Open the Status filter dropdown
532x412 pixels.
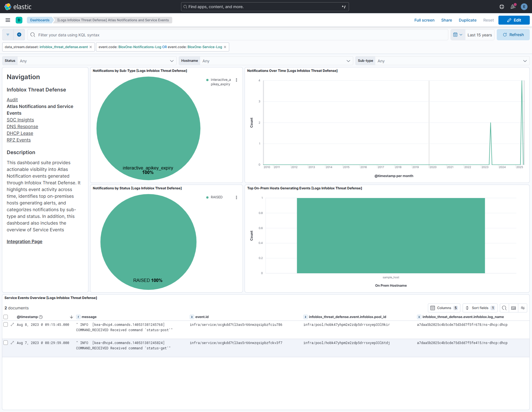97,61
